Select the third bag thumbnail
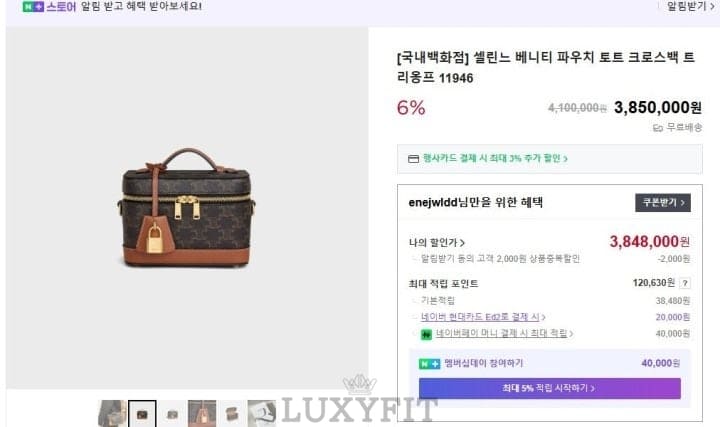This screenshot has width=720, height=427. (x=172, y=413)
